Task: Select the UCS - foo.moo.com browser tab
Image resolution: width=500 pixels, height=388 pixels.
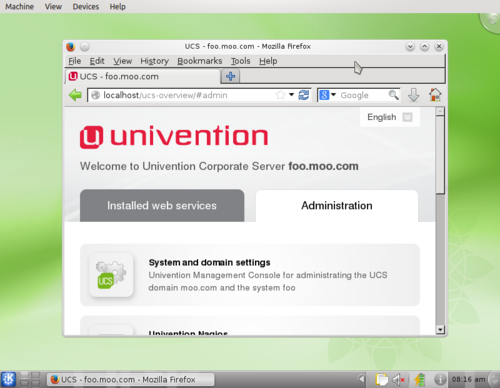Action: pyautogui.click(x=143, y=76)
